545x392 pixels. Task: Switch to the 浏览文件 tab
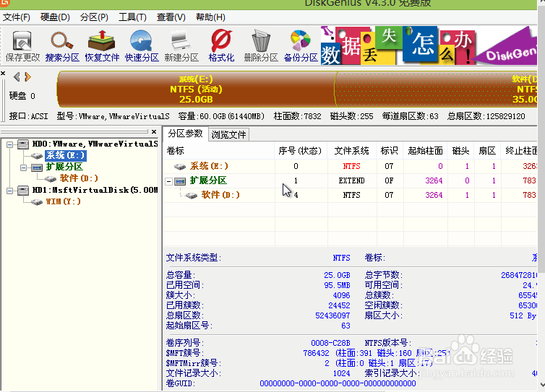[228, 135]
